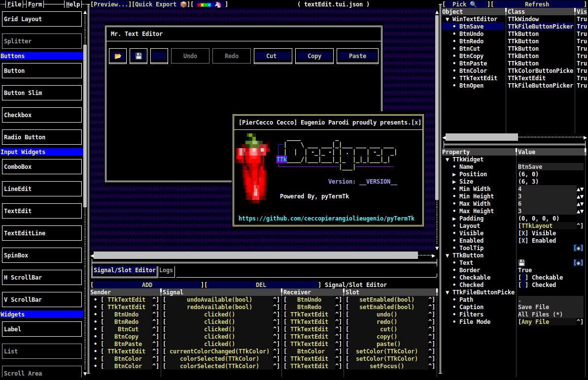
Task: Select the red color swatch in toolbar
Action: pyautogui.click(x=198, y=4)
